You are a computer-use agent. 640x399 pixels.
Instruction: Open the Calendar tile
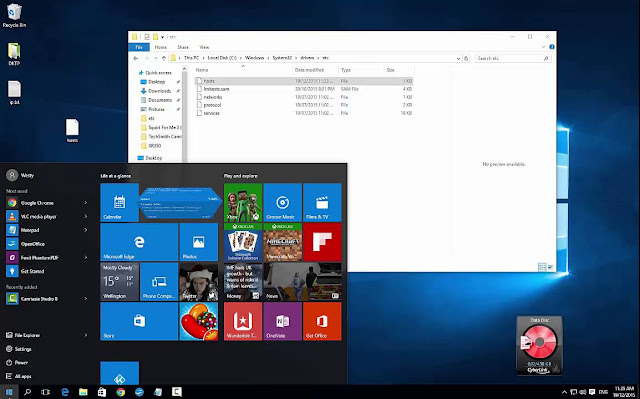[120, 202]
